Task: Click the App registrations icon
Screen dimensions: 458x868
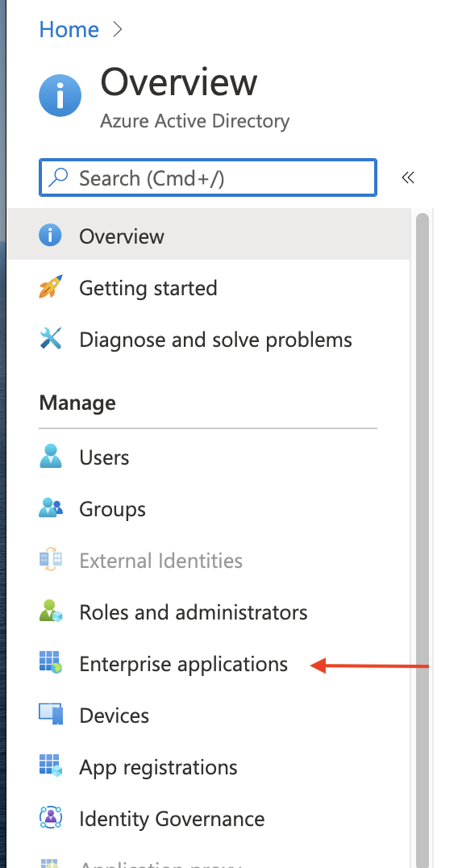Action: click(x=50, y=766)
